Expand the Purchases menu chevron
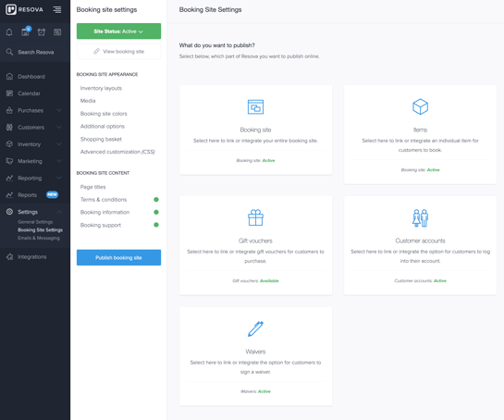 tap(59, 110)
